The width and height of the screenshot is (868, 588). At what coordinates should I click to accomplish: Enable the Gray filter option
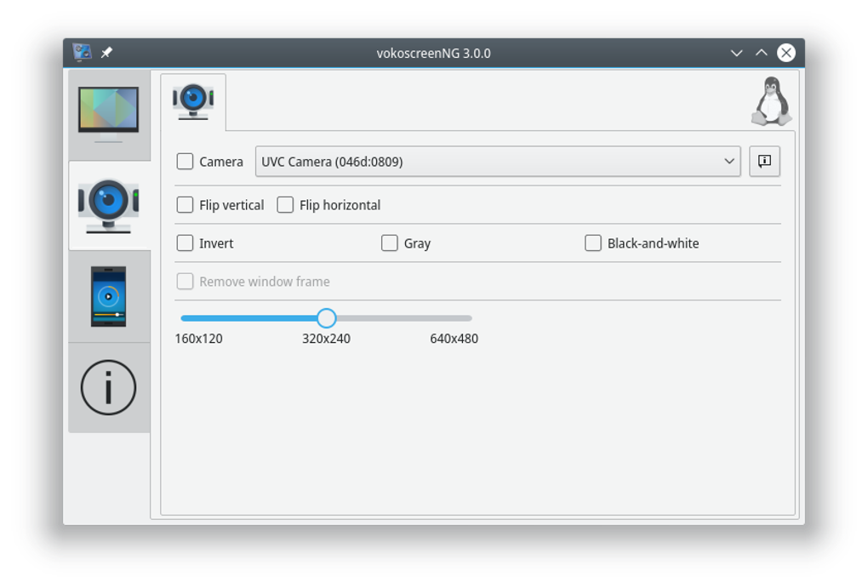tap(390, 243)
